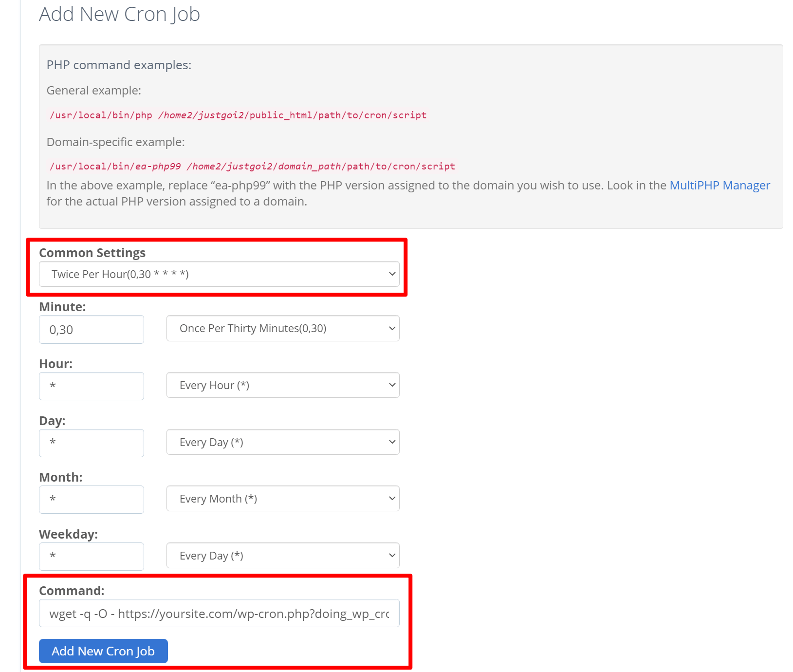This screenshot has width=793, height=672.
Task: Expand the Once Per Thirty Minutes dropdown
Action: point(282,328)
